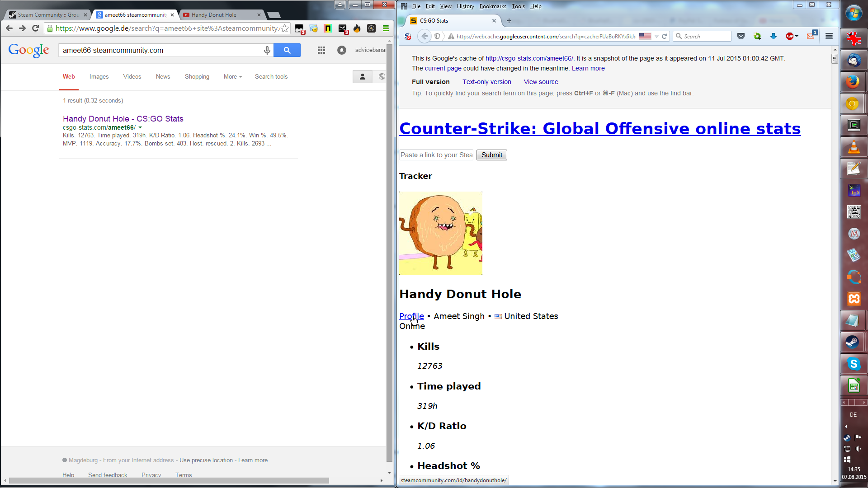Bookmark page with Chrome star icon
Viewport: 868px width, 488px height.
point(285,28)
